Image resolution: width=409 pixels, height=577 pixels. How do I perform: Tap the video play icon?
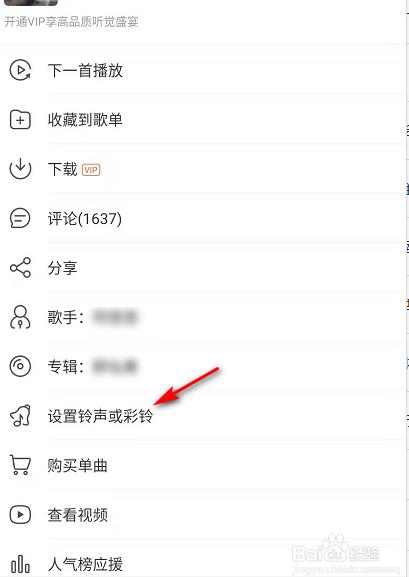[20, 514]
